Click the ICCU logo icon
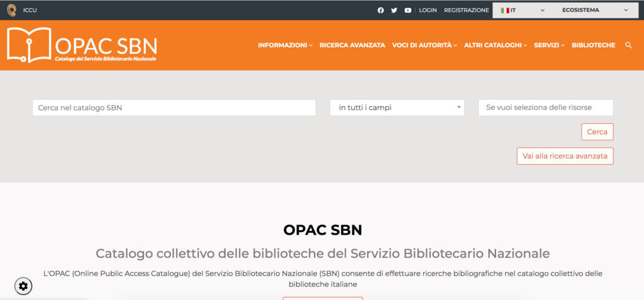 (12, 10)
